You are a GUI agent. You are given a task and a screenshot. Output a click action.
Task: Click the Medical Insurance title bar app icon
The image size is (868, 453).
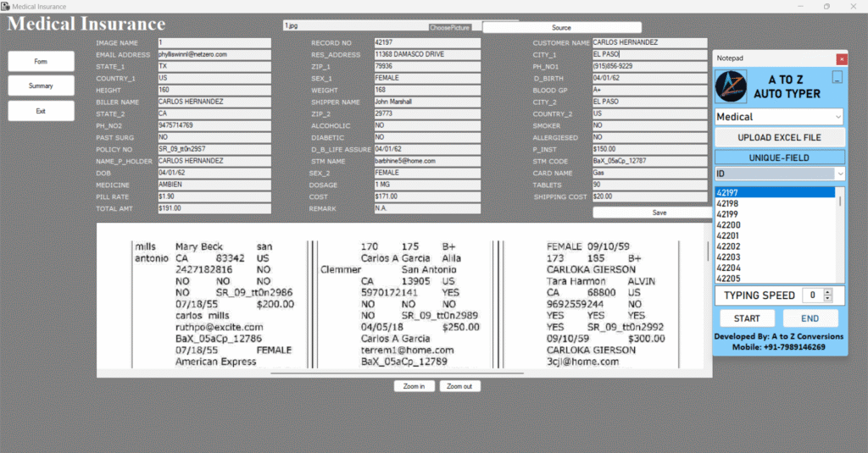(5, 6)
